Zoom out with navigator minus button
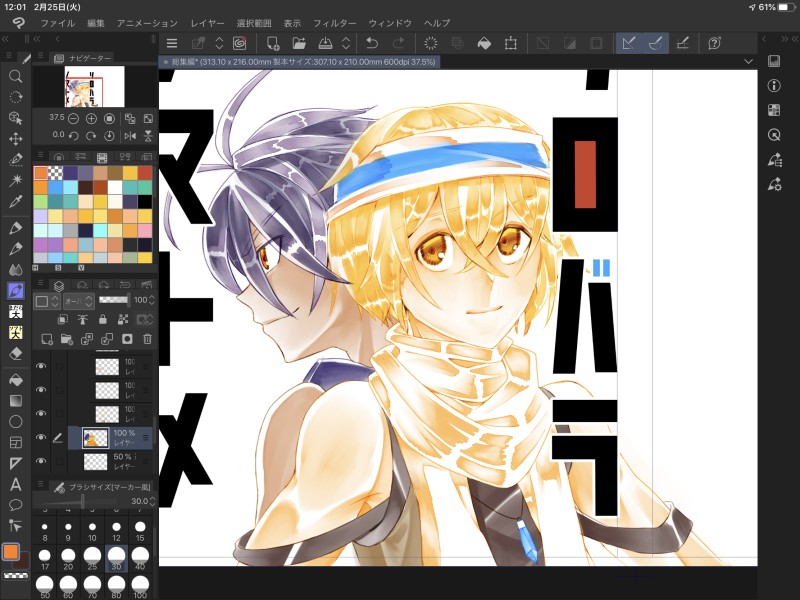The height and width of the screenshot is (600, 800). pos(73,118)
